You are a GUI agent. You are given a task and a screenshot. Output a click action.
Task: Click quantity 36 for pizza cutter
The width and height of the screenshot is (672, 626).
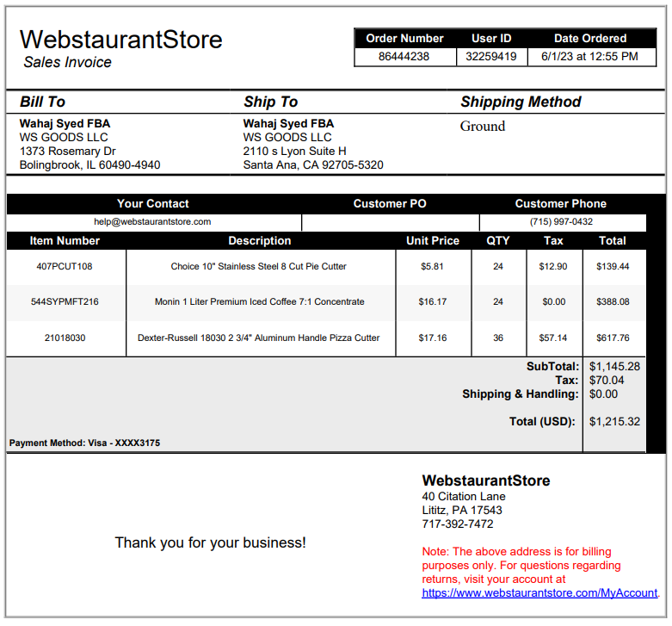pos(498,338)
